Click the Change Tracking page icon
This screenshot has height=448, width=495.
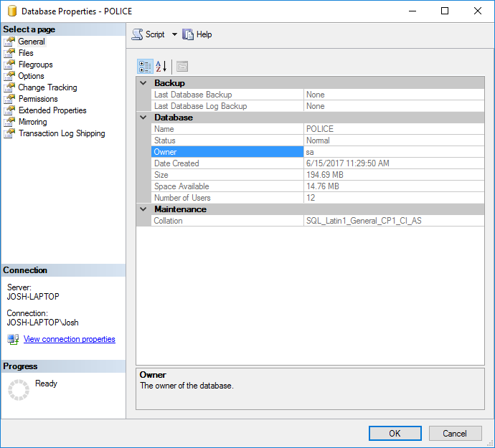[9, 87]
